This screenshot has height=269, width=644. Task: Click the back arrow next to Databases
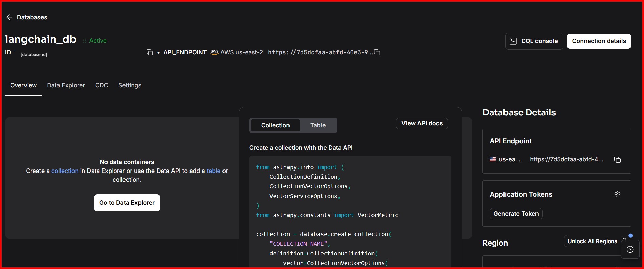pos(9,17)
